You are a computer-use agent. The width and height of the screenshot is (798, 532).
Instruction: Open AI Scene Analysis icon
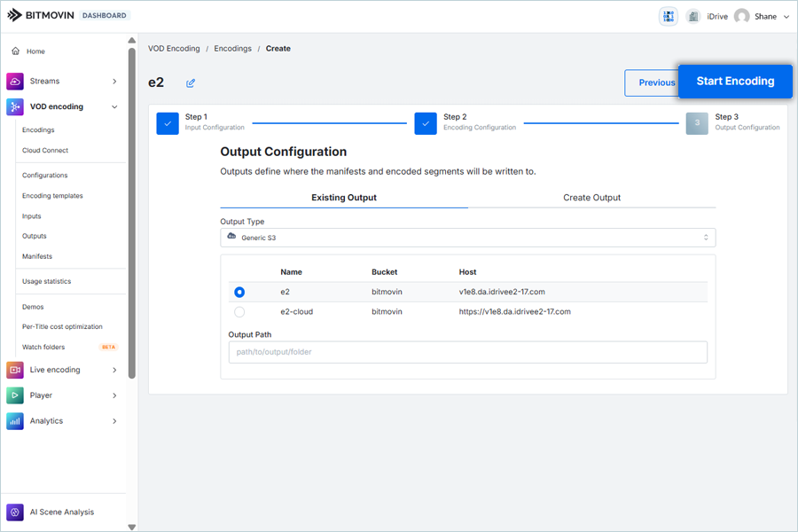[x=15, y=512]
